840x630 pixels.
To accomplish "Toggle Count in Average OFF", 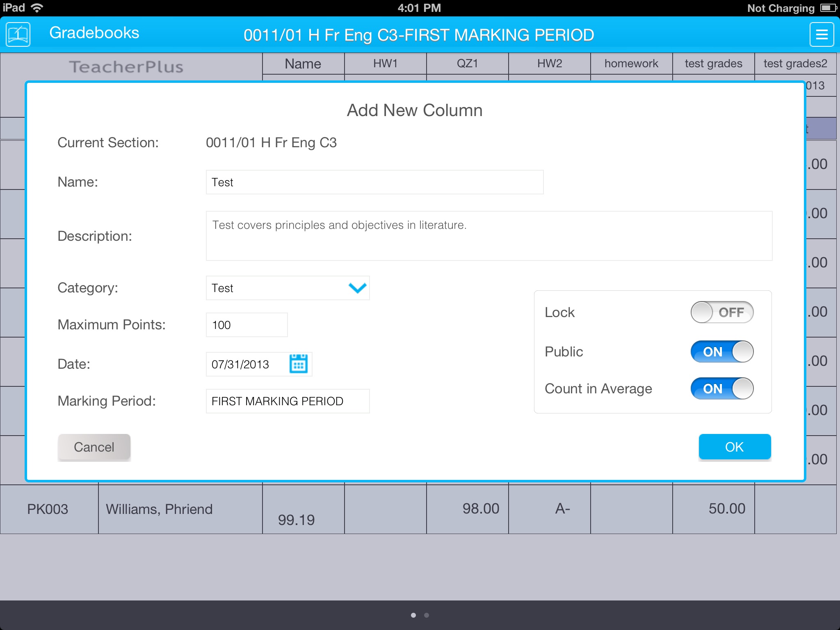I will (x=721, y=388).
